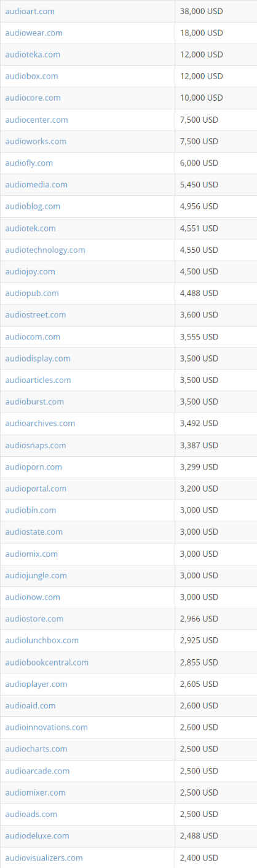The height and width of the screenshot is (868, 257).
Task: Select the audiotechnology.com link
Action: point(45,250)
